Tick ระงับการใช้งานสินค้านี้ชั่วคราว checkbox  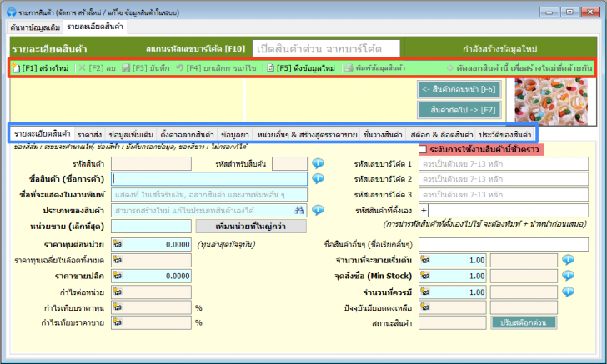tap(423, 149)
